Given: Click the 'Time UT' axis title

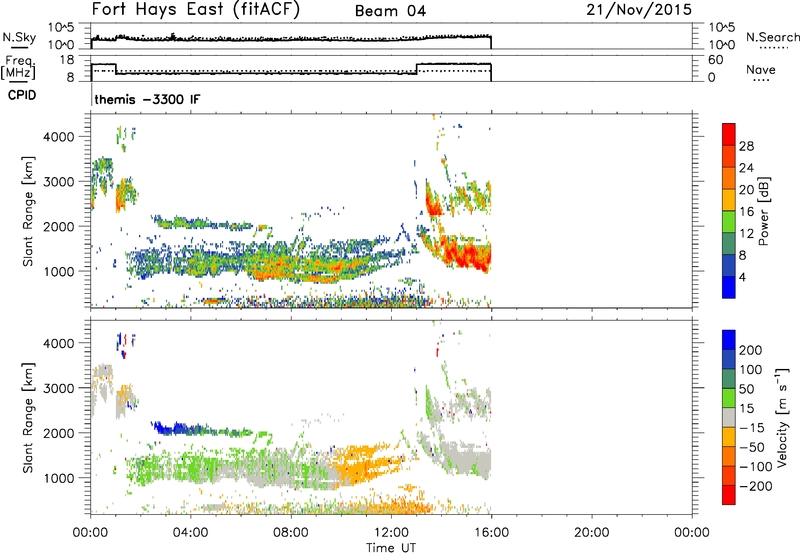Looking at the screenshot, I should pyautogui.click(x=391, y=548).
